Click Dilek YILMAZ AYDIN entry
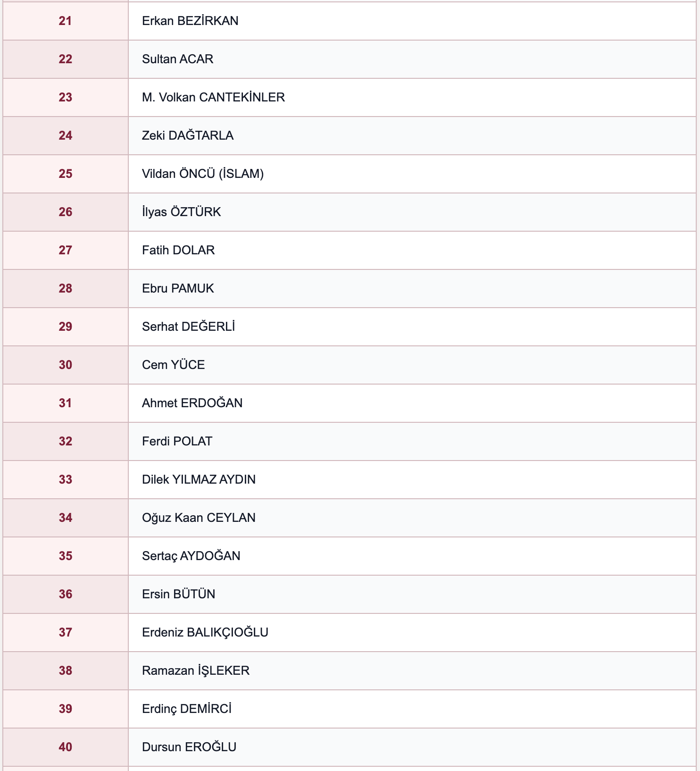Viewport: 700px width, 771px height. click(x=199, y=479)
